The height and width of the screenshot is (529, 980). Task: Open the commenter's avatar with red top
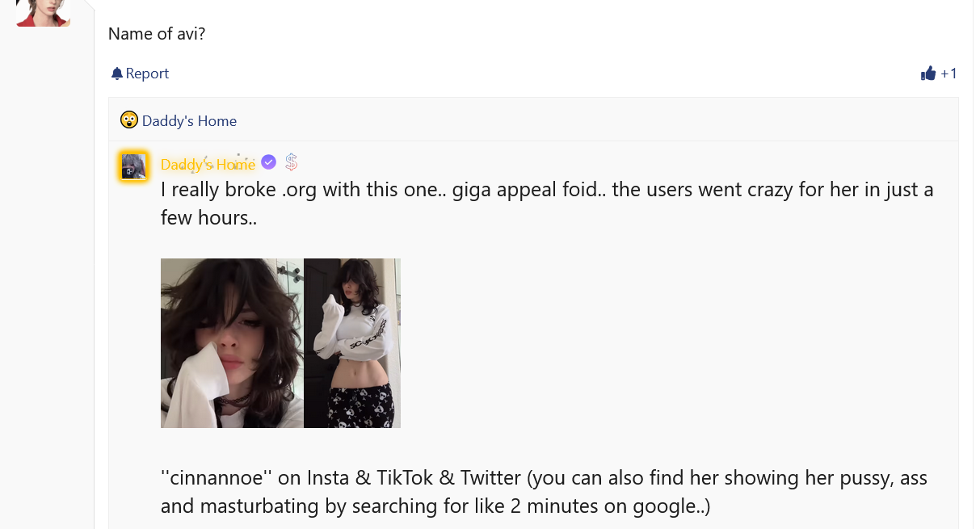(x=43, y=13)
